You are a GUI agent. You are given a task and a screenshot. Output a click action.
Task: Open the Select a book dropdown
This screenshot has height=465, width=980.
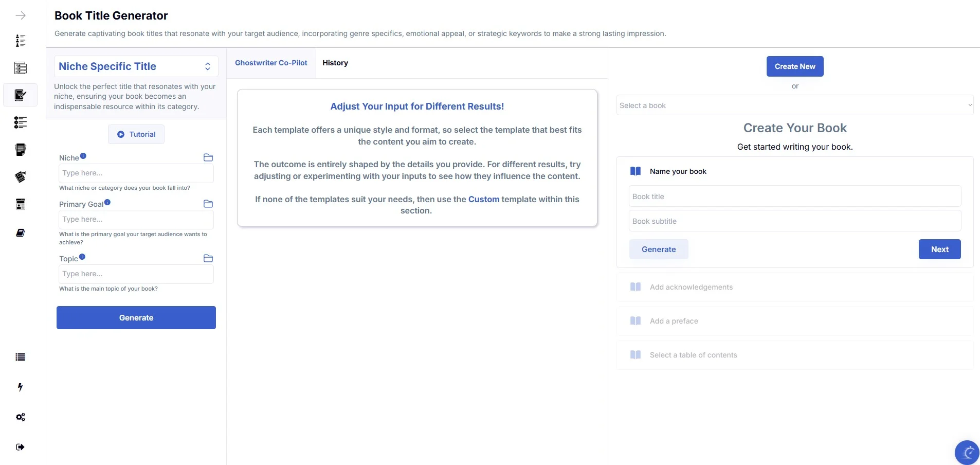click(794, 105)
